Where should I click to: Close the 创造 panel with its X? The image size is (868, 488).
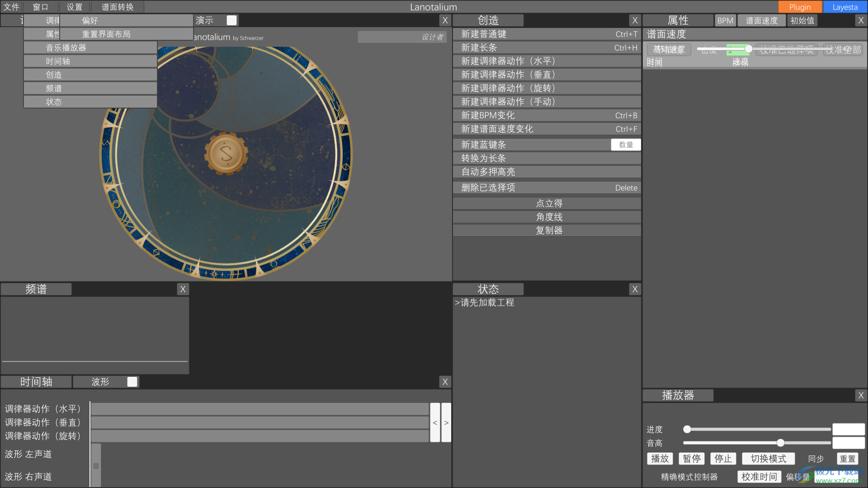coord(635,20)
